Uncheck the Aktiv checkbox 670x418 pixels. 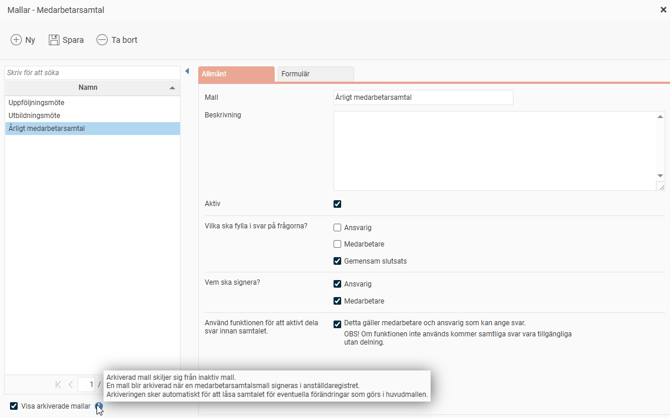click(x=337, y=204)
